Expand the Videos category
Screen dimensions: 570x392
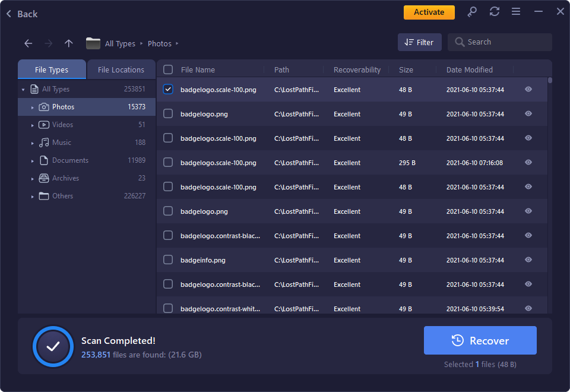[x=33, y=124]
